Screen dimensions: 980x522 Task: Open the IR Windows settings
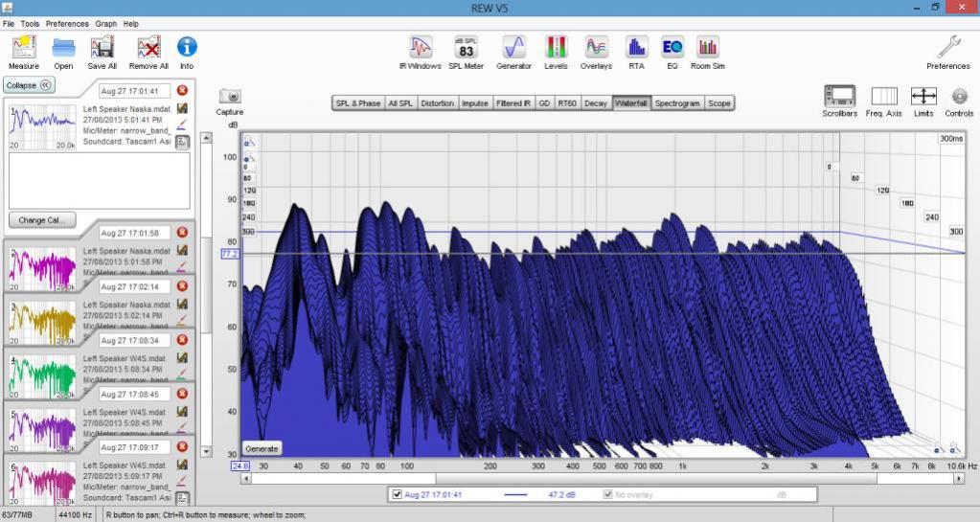coord(420,48)
